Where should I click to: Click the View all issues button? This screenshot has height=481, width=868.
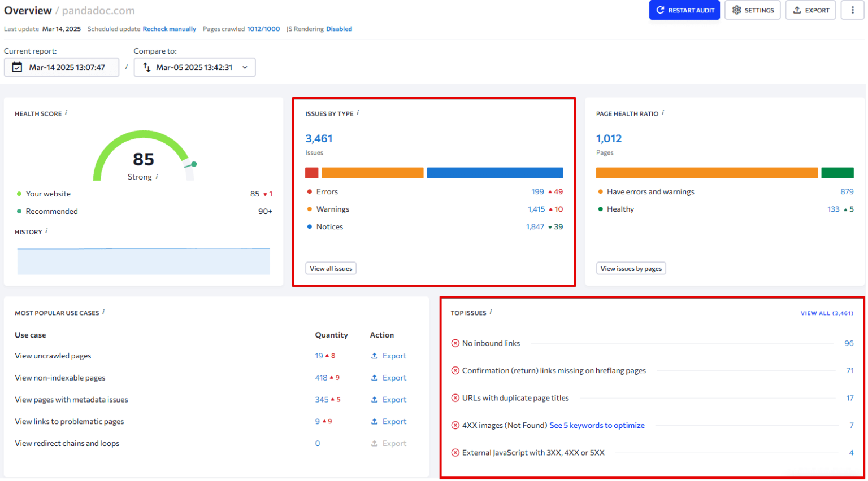pos(331,268)
